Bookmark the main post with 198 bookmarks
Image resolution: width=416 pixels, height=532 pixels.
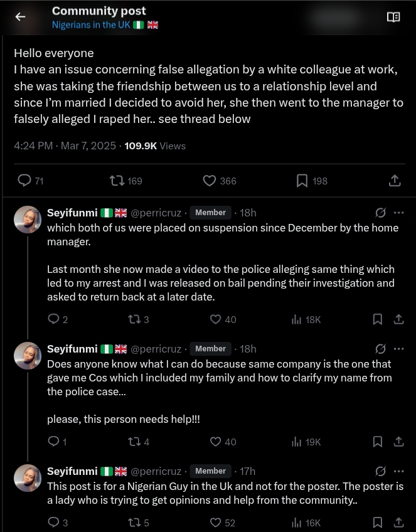click(x=302, y=181)
